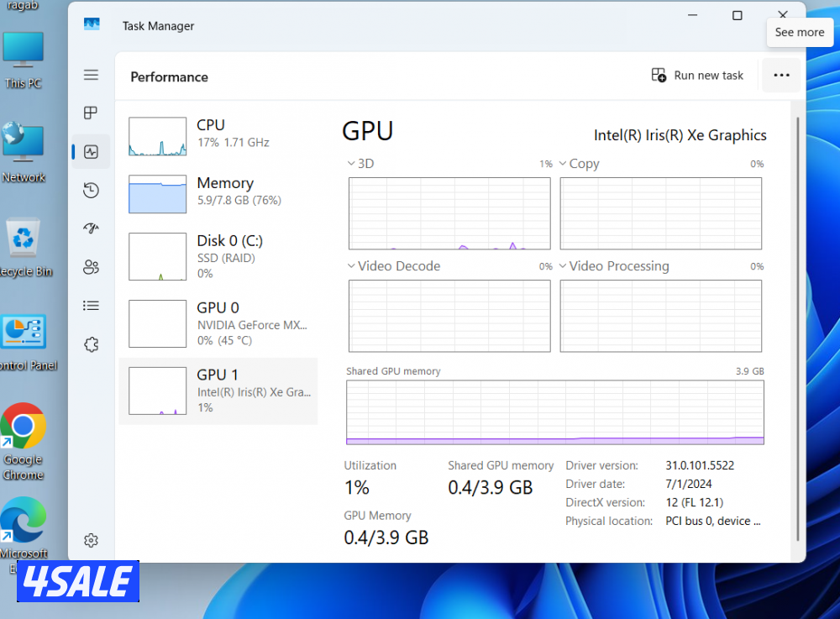Open the Copy engine dropdown

[563, 163]
